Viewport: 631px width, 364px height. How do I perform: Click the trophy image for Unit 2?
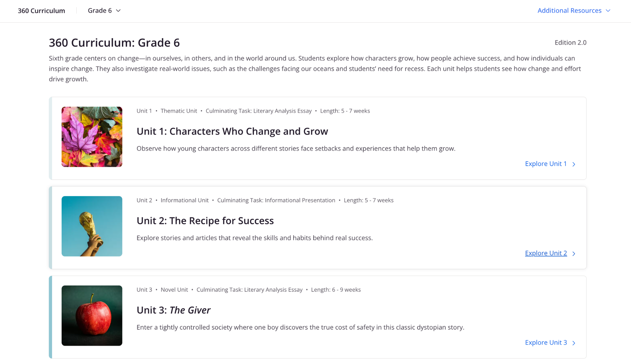tap(92, 226)
